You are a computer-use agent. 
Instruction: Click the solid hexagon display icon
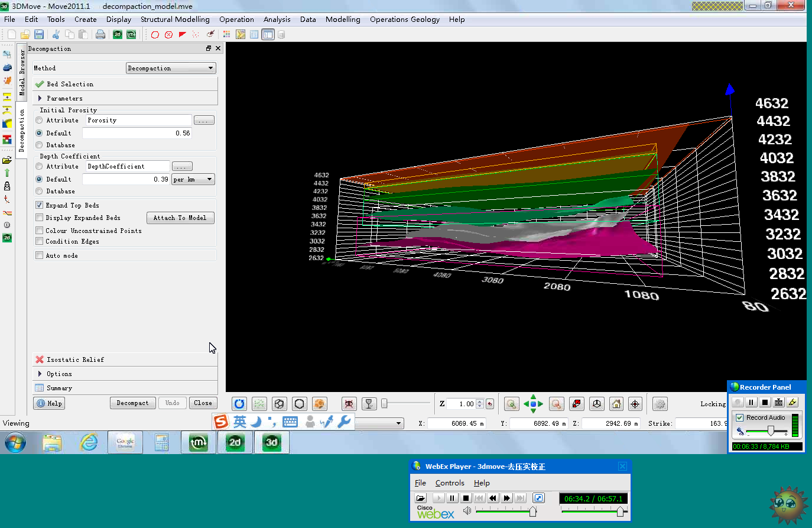tap(300, 404)
